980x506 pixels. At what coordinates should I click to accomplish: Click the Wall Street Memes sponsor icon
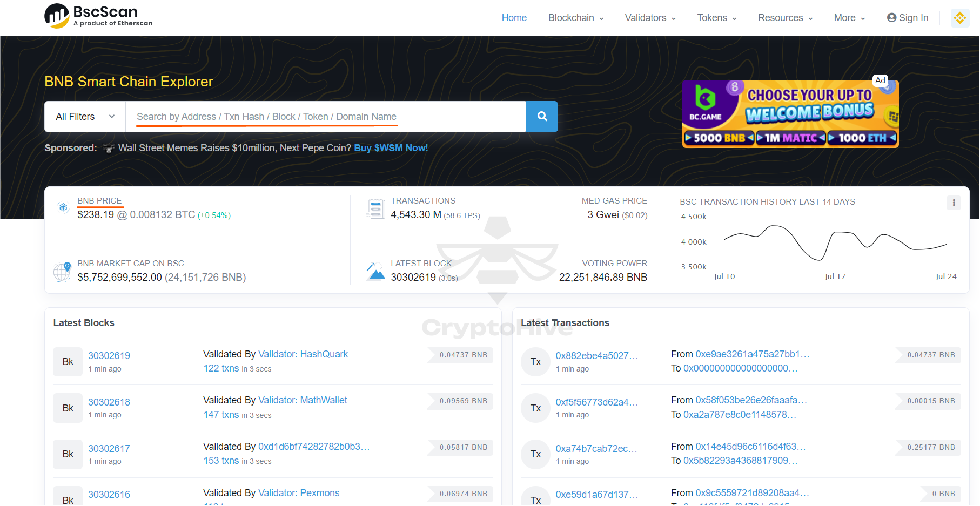(x=109, y=148)
